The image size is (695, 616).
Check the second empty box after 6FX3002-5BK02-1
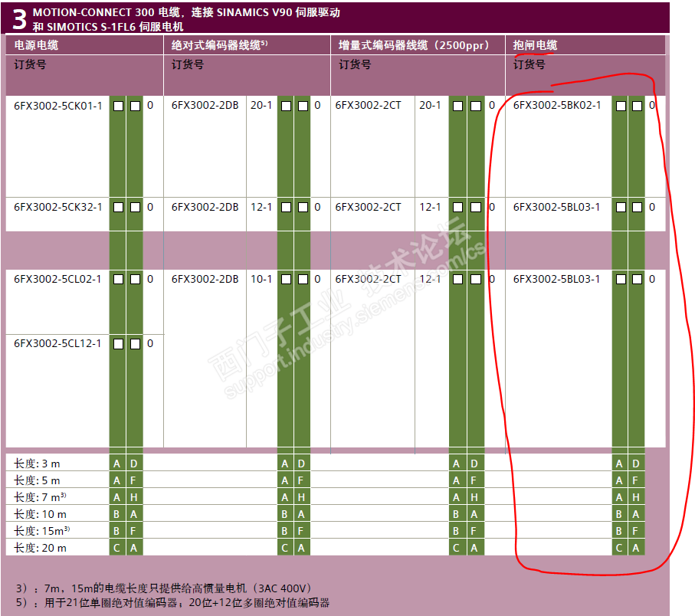tap(637, 106)
